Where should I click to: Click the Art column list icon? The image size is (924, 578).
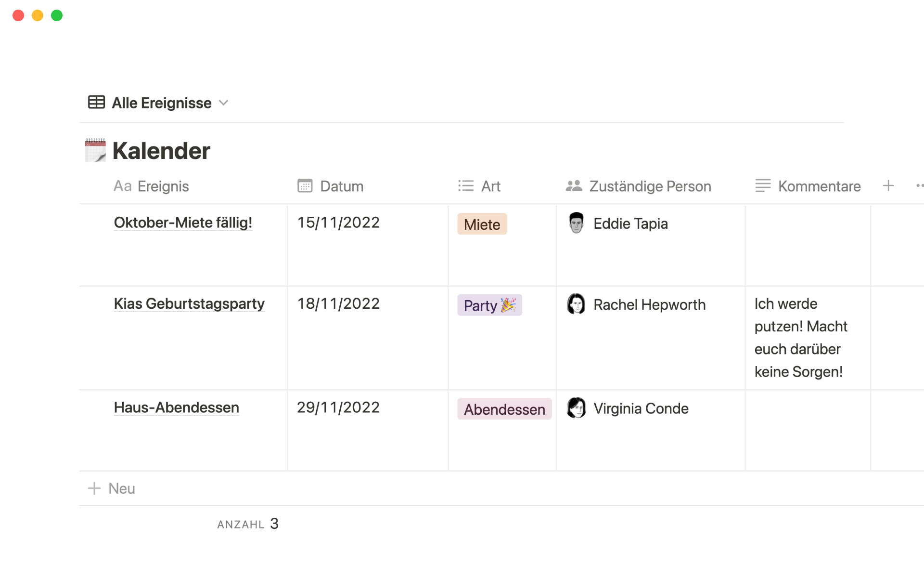coord(465,186)
